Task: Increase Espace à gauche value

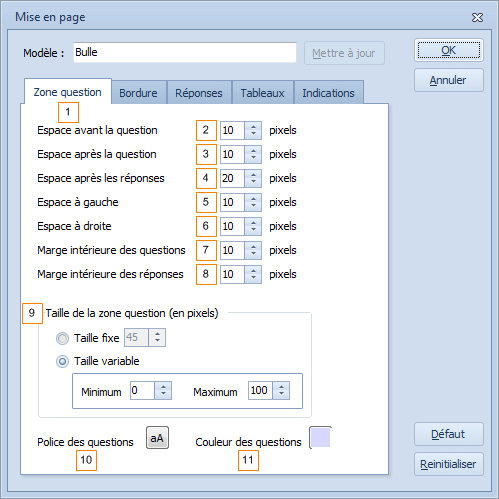Action: click(253, 198)
